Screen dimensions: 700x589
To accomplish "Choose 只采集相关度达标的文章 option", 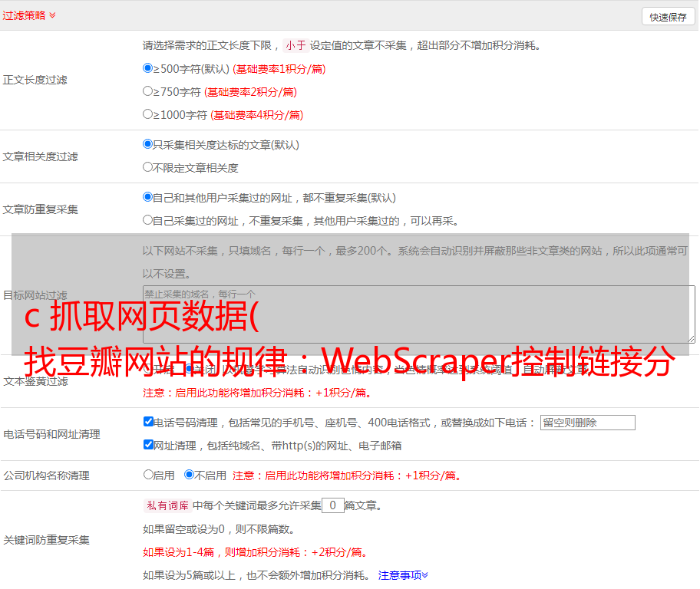I will (147, 144).
